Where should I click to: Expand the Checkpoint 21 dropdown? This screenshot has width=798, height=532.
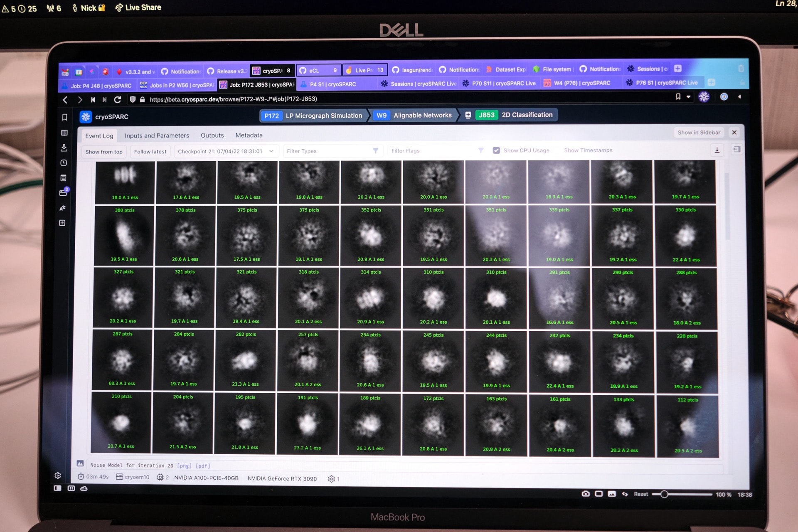pos(226,151)
